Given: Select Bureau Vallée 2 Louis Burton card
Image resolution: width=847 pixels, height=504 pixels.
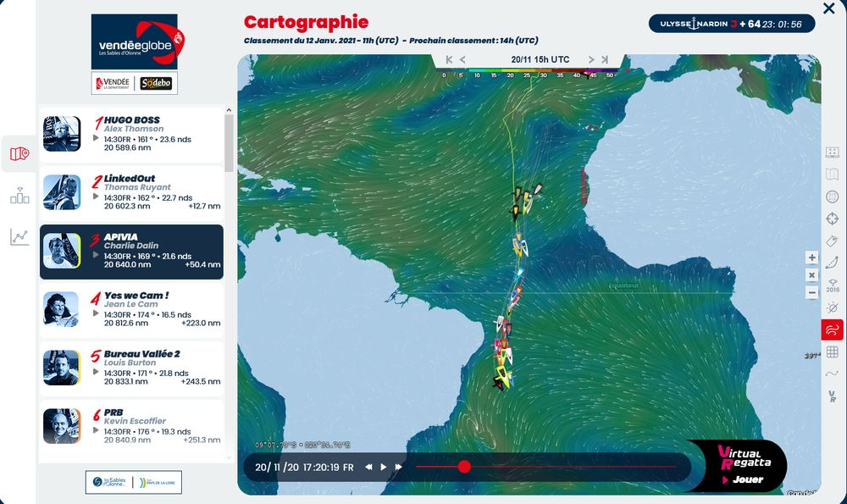Looking at the screenshot, I should pyautogui.click(x=131, y=368).
